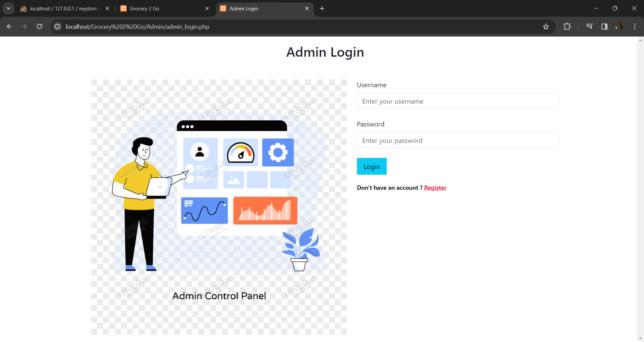Viewport: 644px width, 342px height.
Task: Click the Admin Login heading text
Action: coord(325,52)
